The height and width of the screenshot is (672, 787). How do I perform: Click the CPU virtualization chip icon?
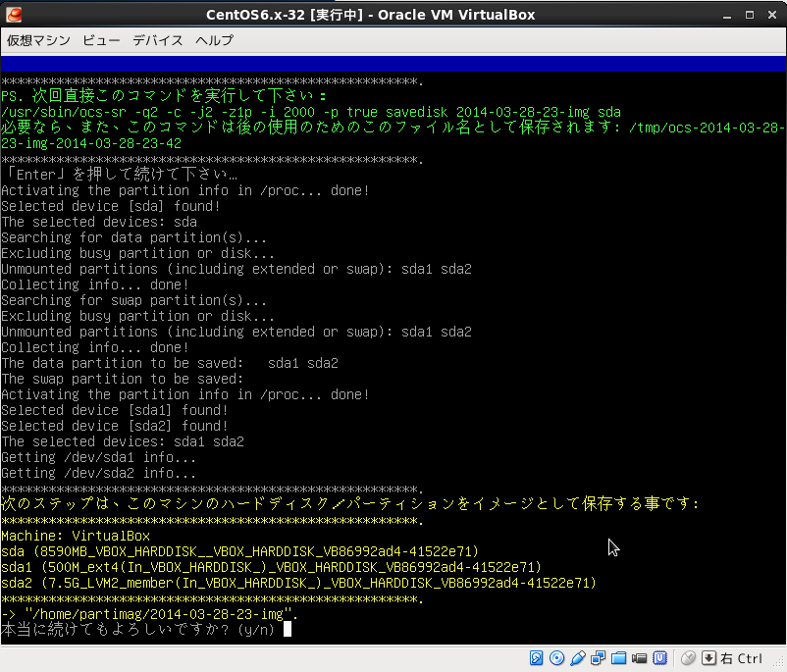(x=660, y=658)
